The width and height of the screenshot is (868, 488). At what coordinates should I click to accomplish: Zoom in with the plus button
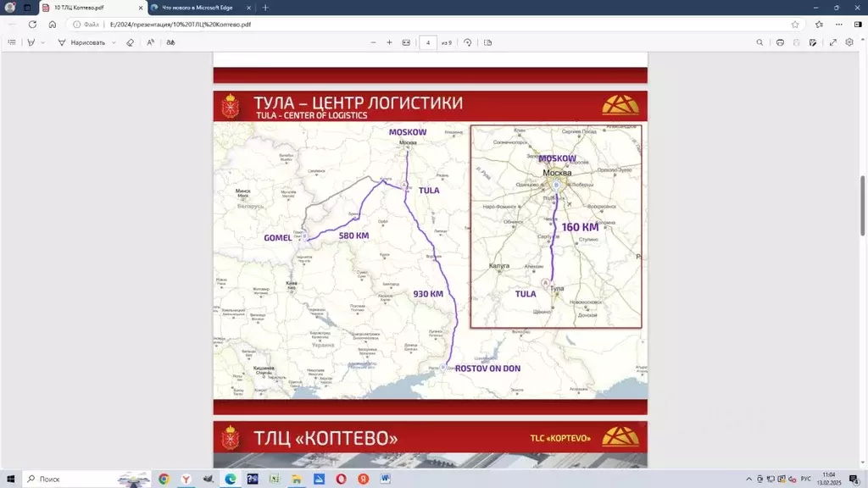(389, 42)
